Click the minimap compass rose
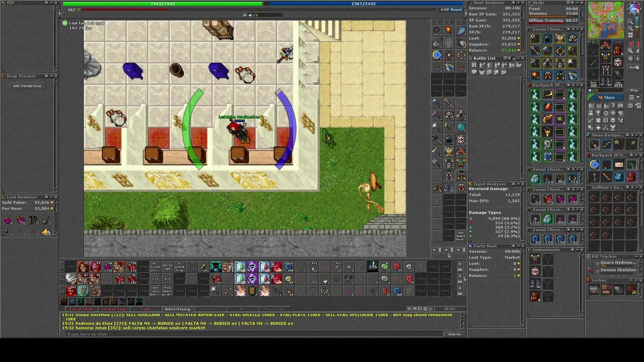 pyautogui.click(x=634, y=8)
